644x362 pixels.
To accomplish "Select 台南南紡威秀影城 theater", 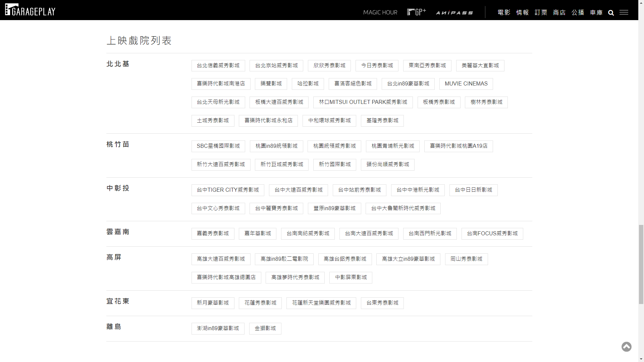I will (x=308, y=234).
